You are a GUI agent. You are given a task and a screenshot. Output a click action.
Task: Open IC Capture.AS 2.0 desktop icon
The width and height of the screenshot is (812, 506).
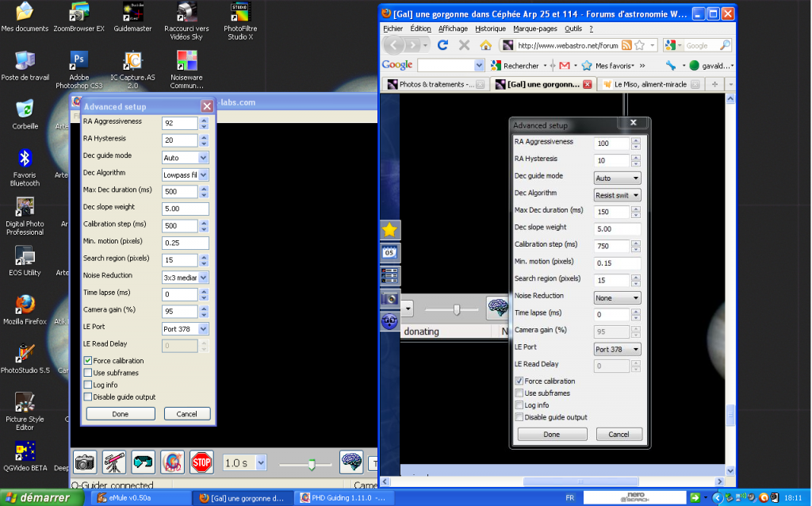[132, 70]
